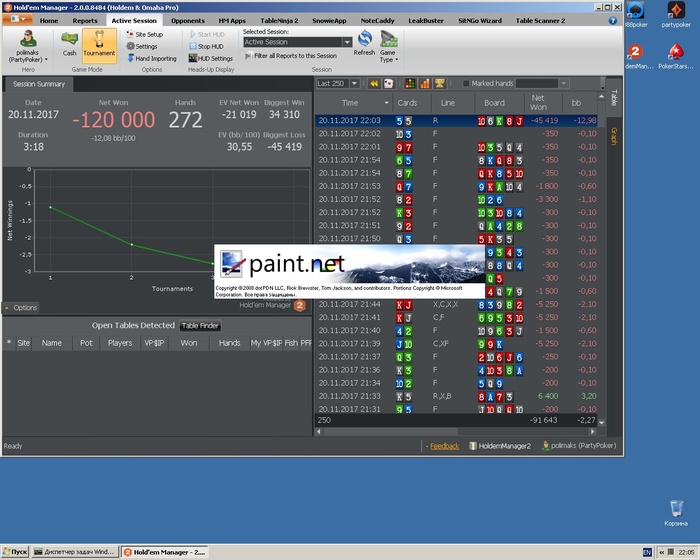This screenshot has width=700, height=560.
Task: Switch to the TableNinja 2 tab
Action: [279, 21]
